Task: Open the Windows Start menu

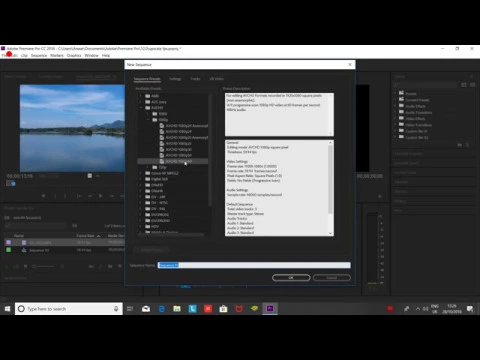Action: coord(7,309)
